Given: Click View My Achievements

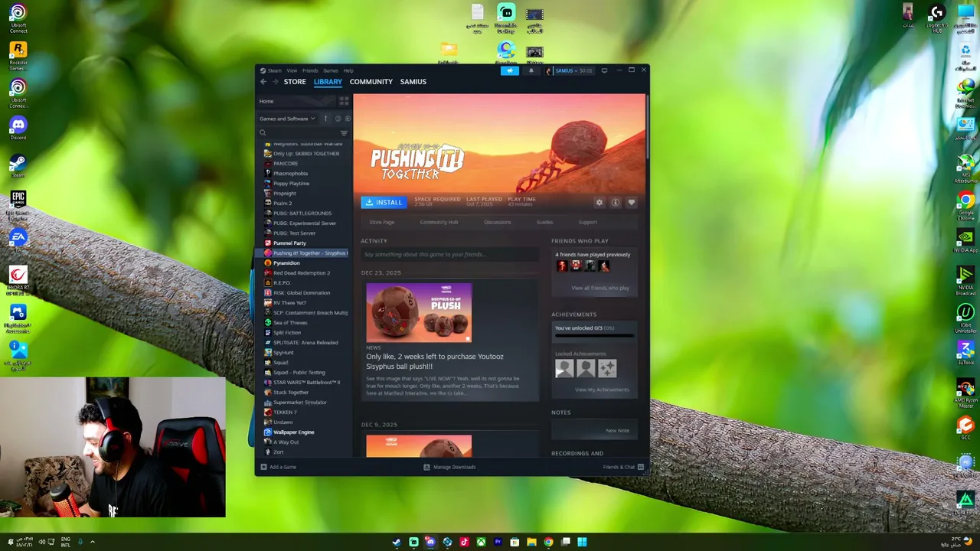Looking at the screenshot, I should pyautogui.click(x=603, y=390).
